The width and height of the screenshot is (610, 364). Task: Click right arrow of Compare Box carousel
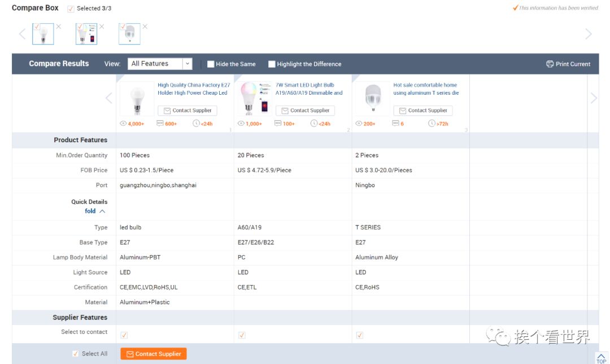click(588, 34)
